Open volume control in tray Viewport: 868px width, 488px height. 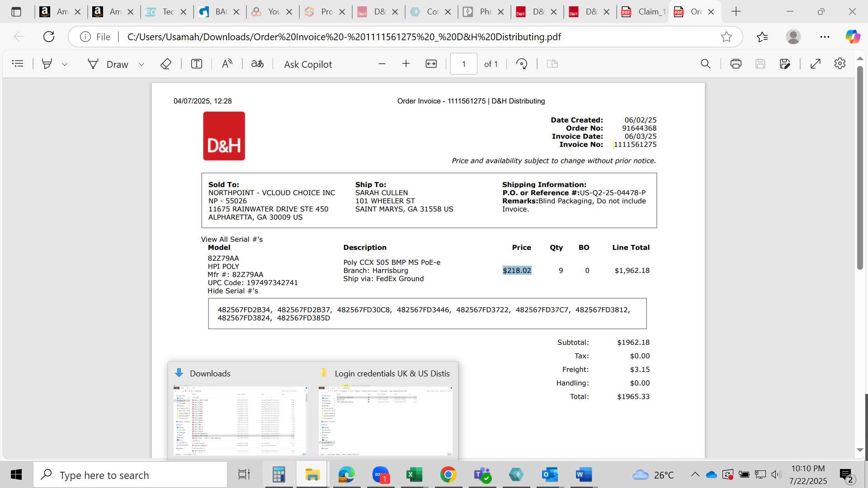pos(776,474)
